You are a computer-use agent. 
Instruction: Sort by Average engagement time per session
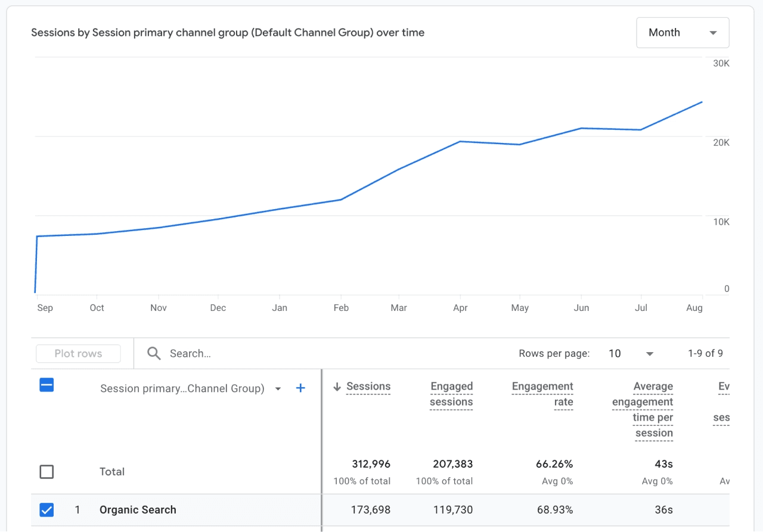643,409
